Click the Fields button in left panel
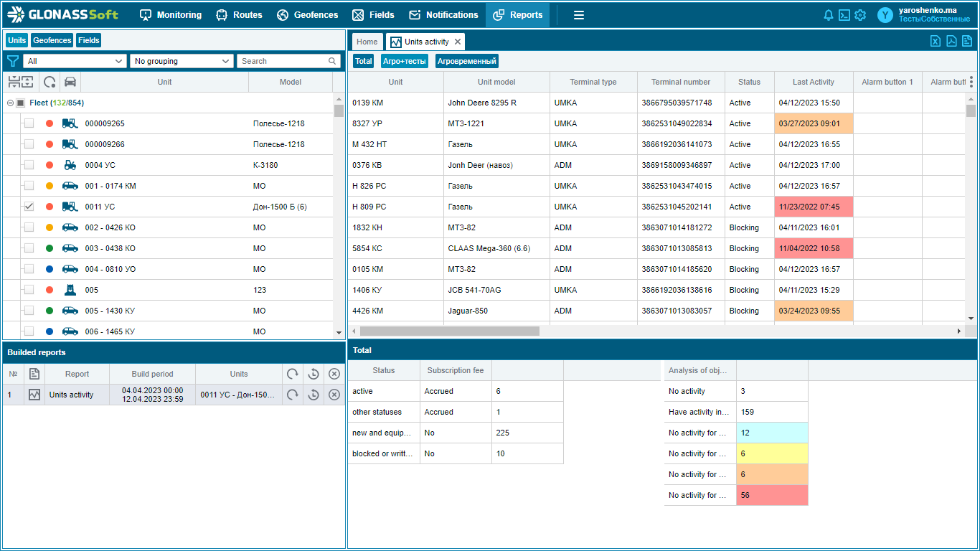 point(89,40)
